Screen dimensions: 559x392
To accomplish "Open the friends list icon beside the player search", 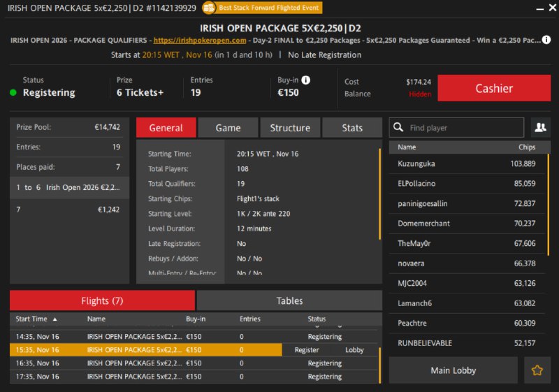I will coord(540,127).
